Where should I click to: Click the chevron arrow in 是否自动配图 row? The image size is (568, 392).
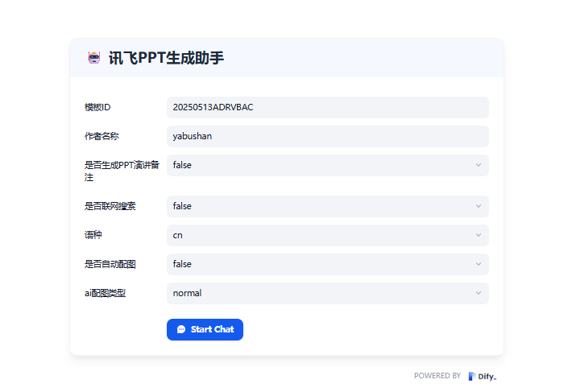click(x=479, y=264)
